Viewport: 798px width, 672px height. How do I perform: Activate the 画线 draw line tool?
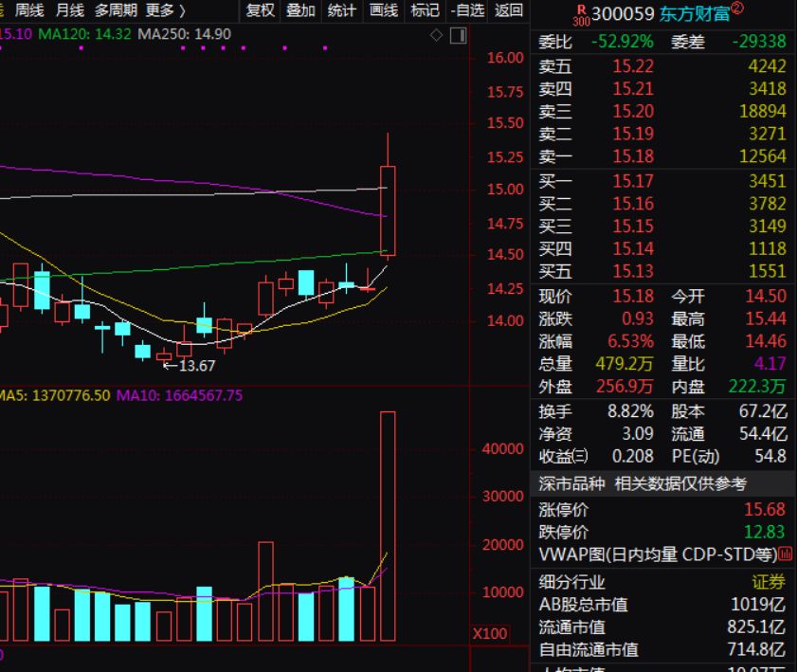point(383,10)
